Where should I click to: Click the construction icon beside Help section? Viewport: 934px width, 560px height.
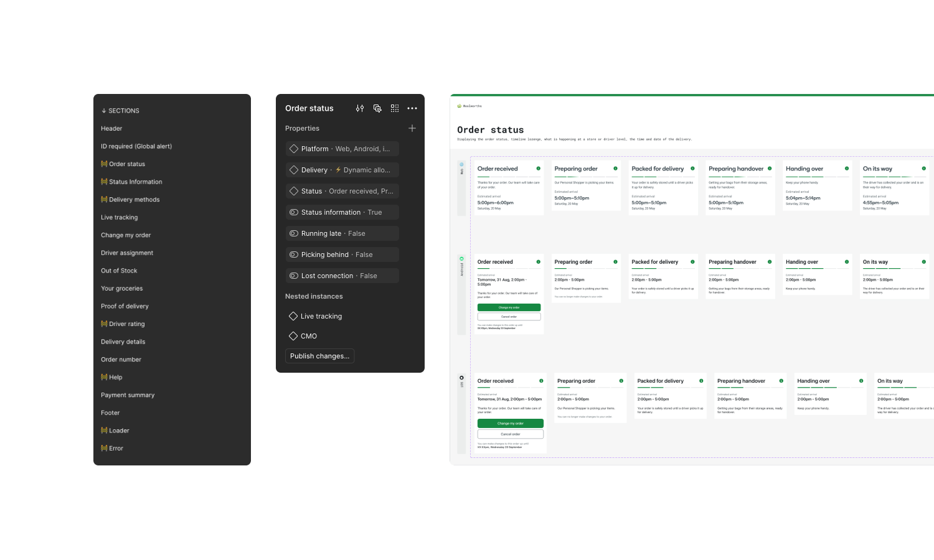pos(104,377)
